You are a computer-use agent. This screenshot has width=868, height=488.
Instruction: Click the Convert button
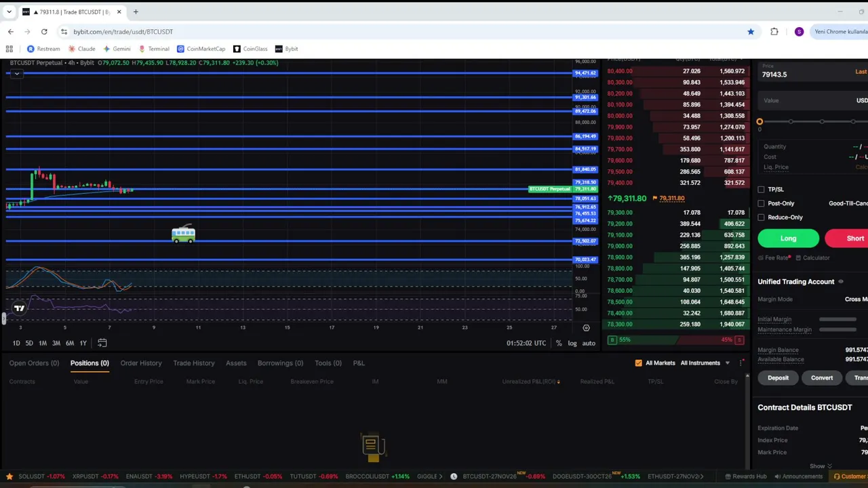822,378
